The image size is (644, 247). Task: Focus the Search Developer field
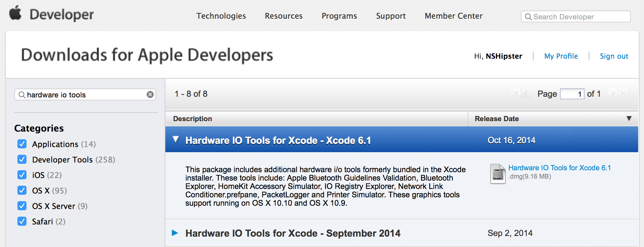click(576, 16)
